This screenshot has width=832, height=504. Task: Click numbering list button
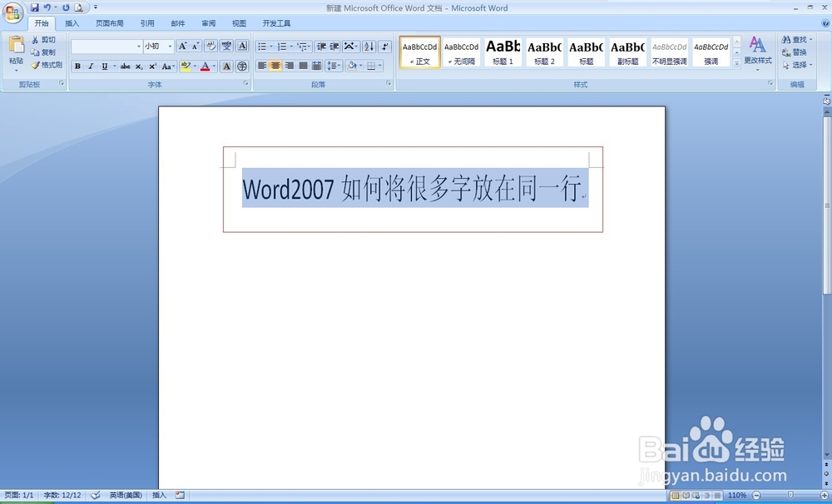[282, 46]
